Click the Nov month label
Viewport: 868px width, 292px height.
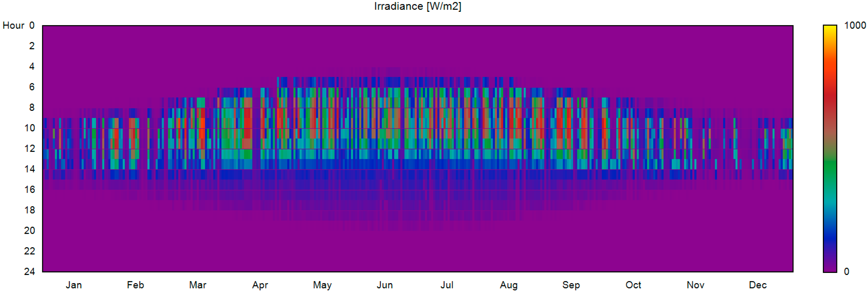(695, 285)
